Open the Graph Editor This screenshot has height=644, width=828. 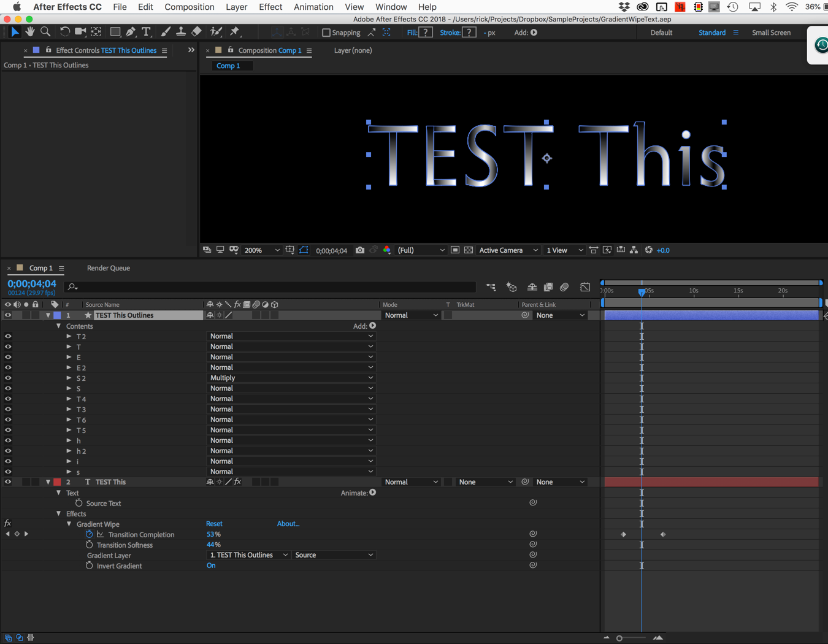click(585, 286)
